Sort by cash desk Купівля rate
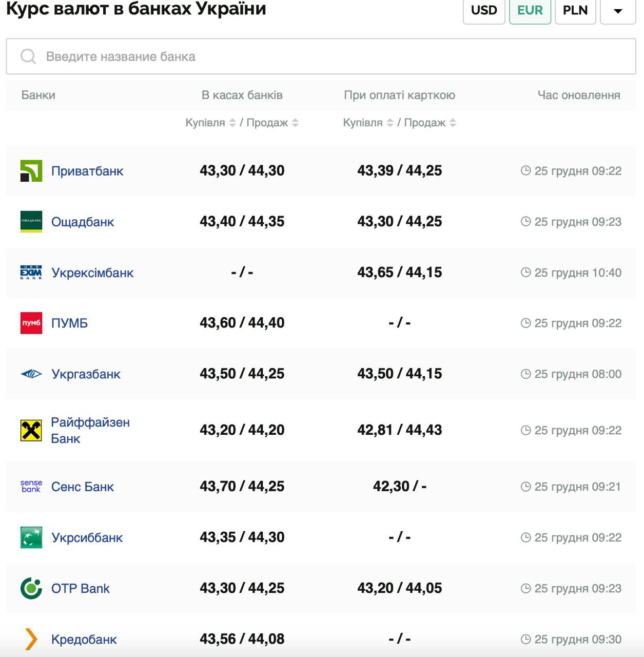This screenshot has width=644, height=657. tap(232, 123)
